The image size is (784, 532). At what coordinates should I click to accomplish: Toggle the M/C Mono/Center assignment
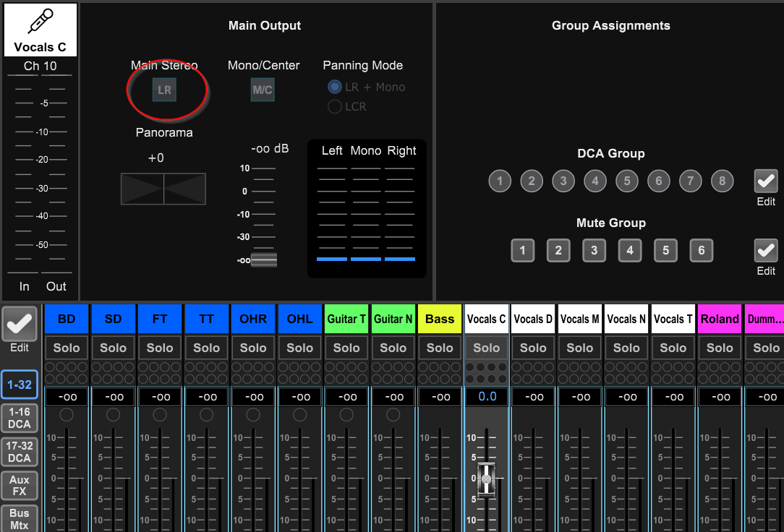[x=263, y=90]
